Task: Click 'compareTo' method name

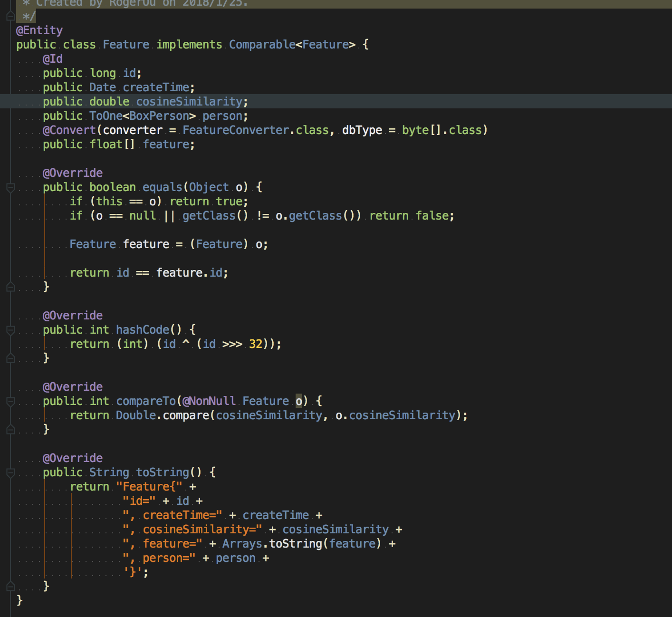Action: point(146,401)
